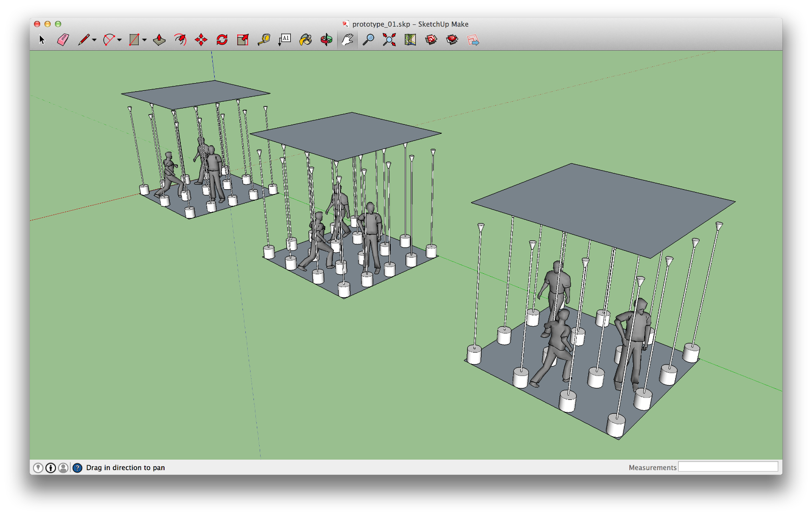Select the Zoom magnifier tool
This screenshot has height=516, width=812.
pyautogui.click(x=368, y=40)
